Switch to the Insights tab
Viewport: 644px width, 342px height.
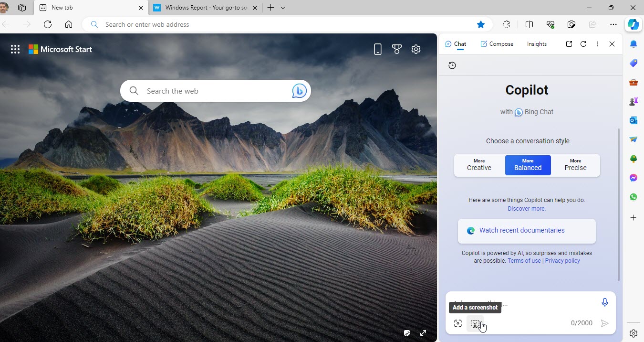tap(537, 44)
